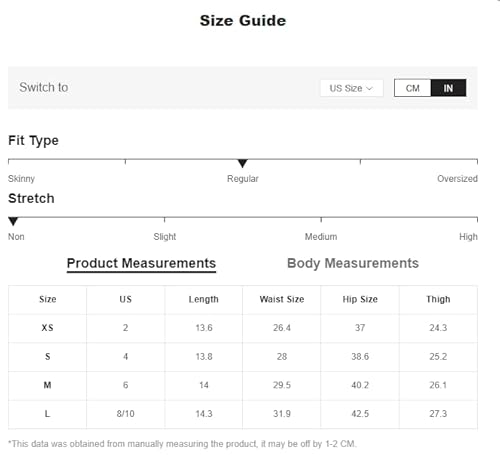Click the Waist Size column header
Viewport: 500px width, 455px height.
click(282, 299)
